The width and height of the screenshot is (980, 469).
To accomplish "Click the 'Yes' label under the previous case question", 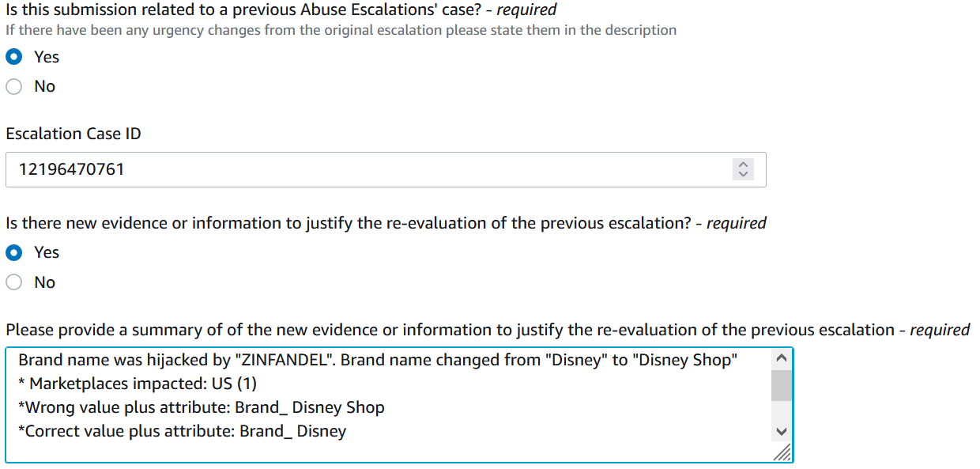I will pos(47,57).
